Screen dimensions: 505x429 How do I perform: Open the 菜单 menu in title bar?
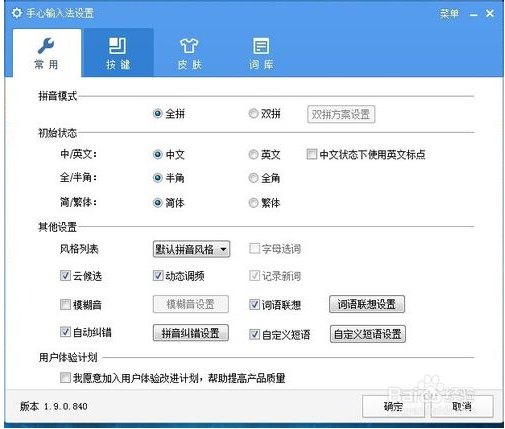click(x=449, y=14)
